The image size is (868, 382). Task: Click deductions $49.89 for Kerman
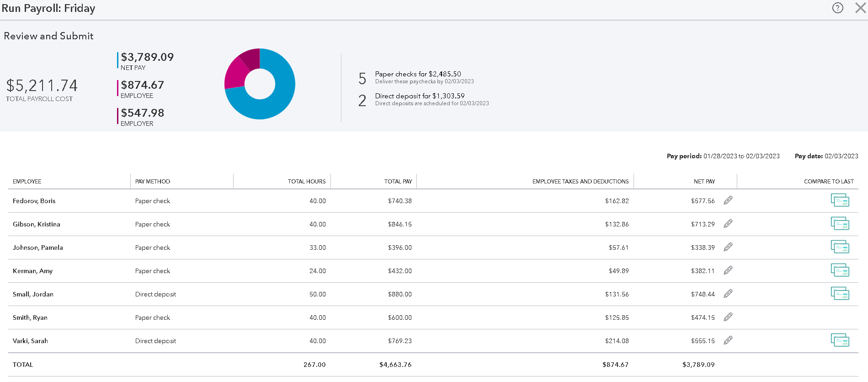[619, 271]
